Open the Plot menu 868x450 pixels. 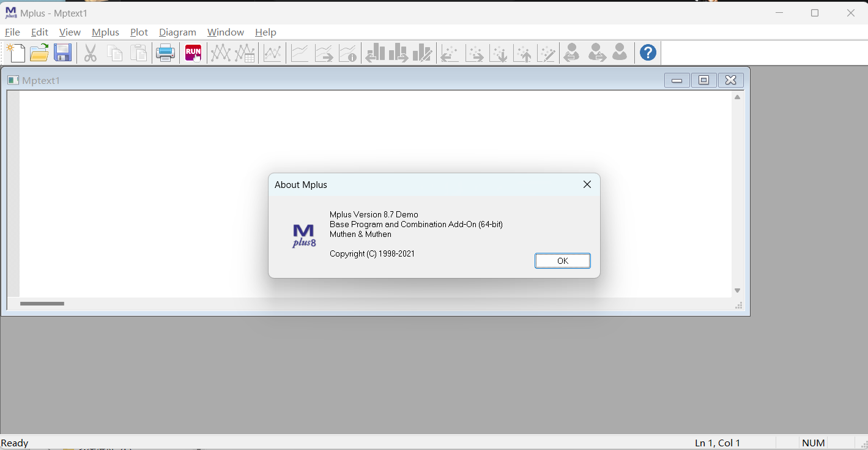tap(139, 32)
